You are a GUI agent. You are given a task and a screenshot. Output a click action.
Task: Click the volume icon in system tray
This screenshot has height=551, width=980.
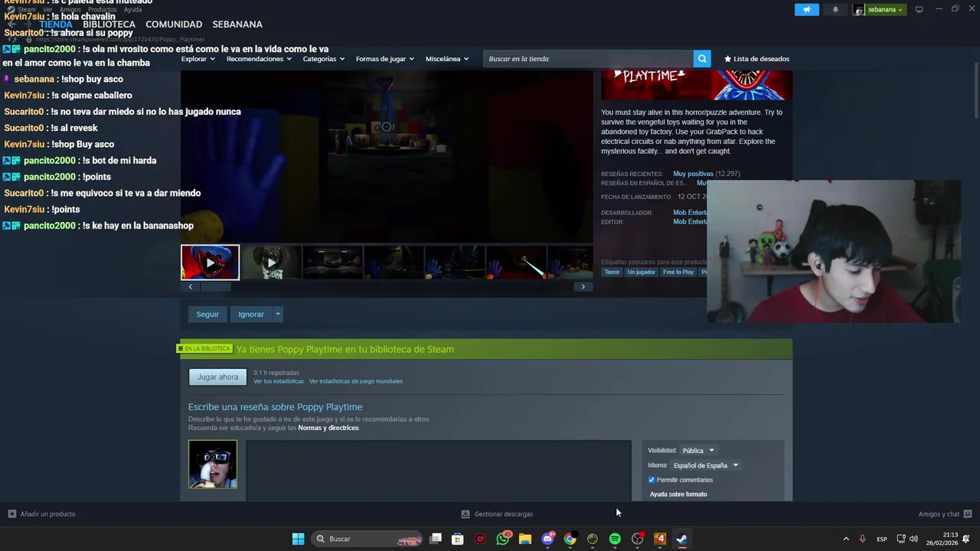[x=913, y=539]
